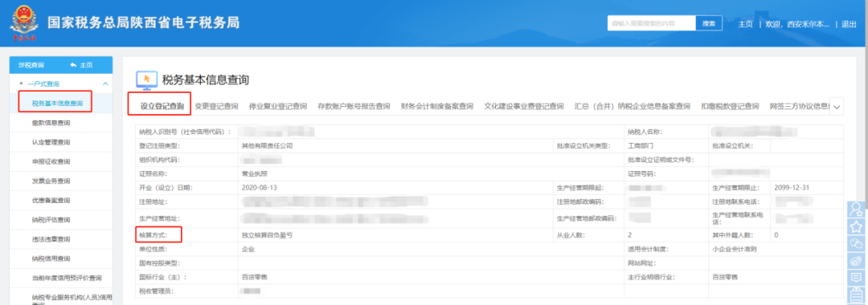Click the 主行业明细行业 百货零售 value
Viewport: 868px width, 305px height.
(x=725, y=277)
